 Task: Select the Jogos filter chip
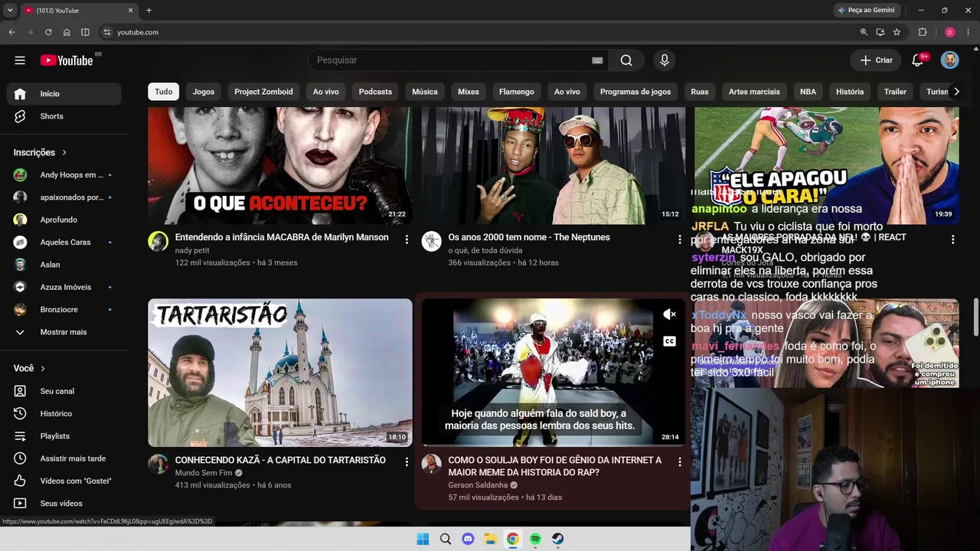click(x=204, y=92)
